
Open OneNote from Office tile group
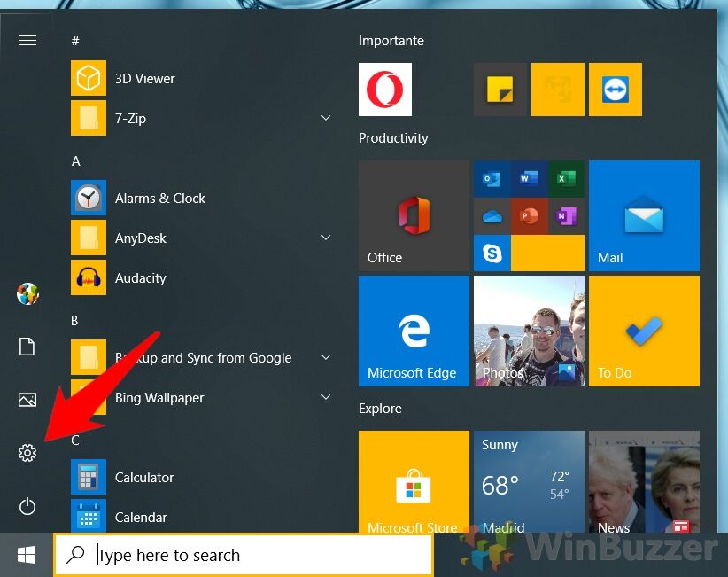[566, 216]
